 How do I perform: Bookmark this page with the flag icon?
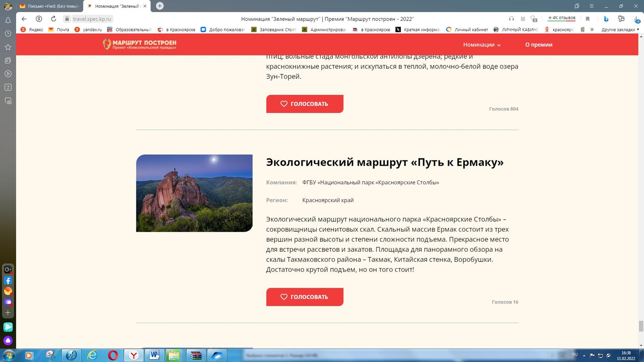pyautogui.click(x=588, y=19)
